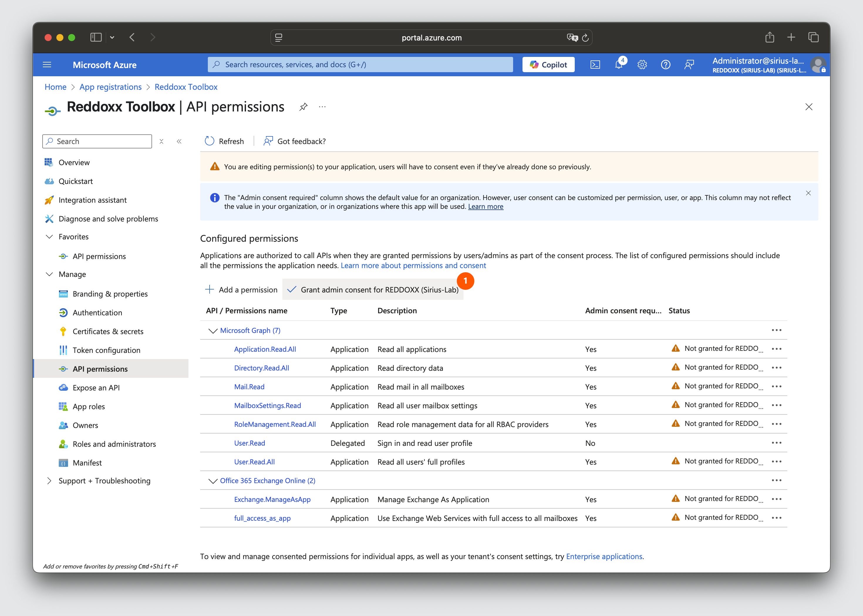Open ellipsis menu for full_access_as_app row
This screenshot has height=616, width=863.
click(x=776, y=518)
